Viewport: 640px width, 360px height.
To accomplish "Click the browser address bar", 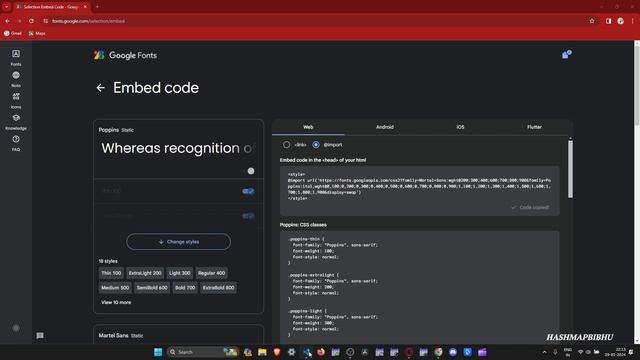I will [x=314, y=21].
